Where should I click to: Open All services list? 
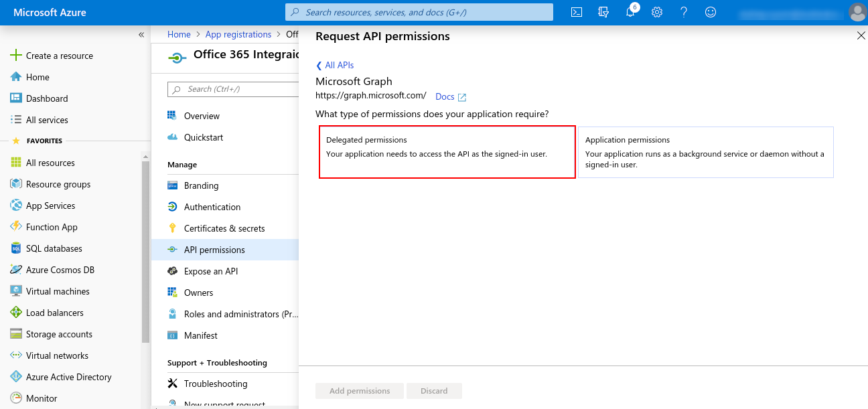pos(46,120)
